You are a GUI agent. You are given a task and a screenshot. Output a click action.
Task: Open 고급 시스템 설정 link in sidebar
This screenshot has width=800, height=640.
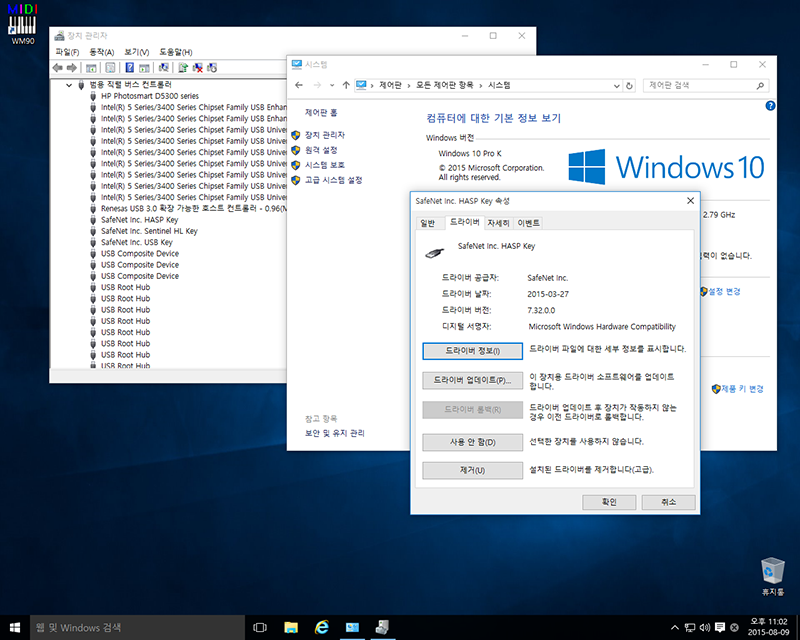[334, 180]
